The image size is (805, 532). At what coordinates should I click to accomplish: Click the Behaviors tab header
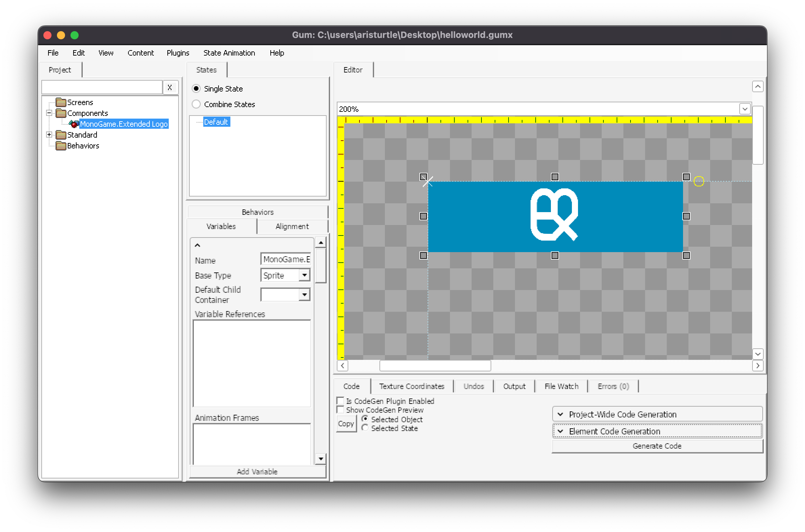258,212
